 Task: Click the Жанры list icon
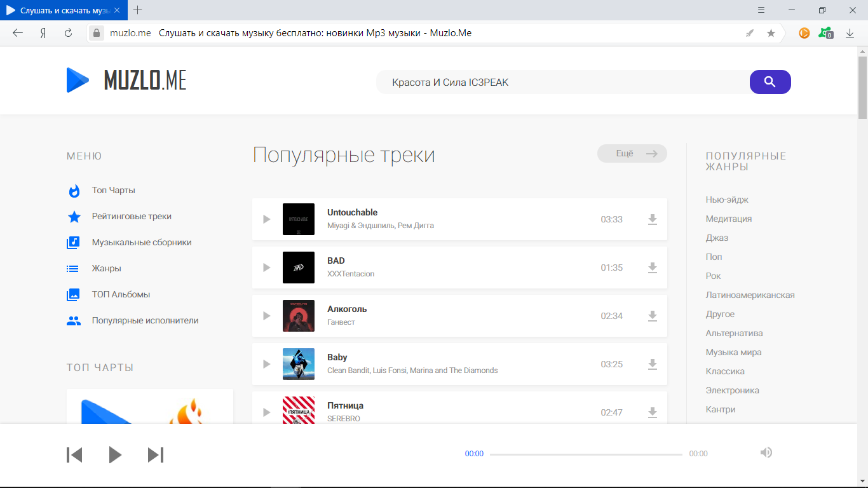pos(73,269)
